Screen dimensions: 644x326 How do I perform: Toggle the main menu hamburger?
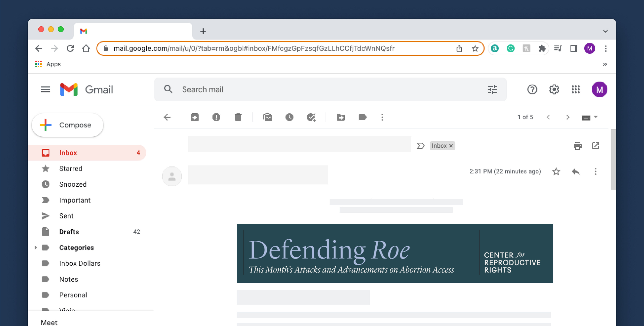tap(45, 90)
